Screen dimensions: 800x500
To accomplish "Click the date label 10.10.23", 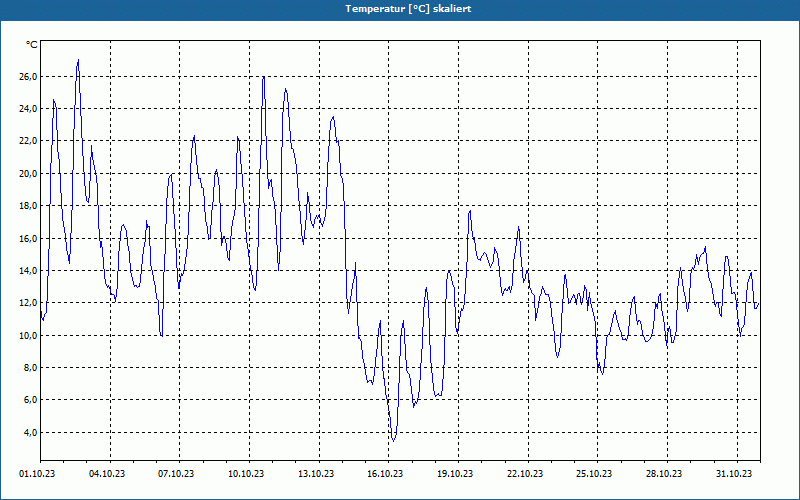I will click(x=246, y=474).
